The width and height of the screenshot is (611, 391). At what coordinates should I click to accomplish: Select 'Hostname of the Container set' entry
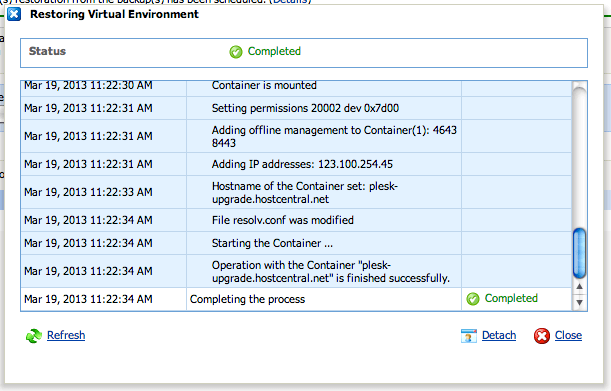click(305, 192)
